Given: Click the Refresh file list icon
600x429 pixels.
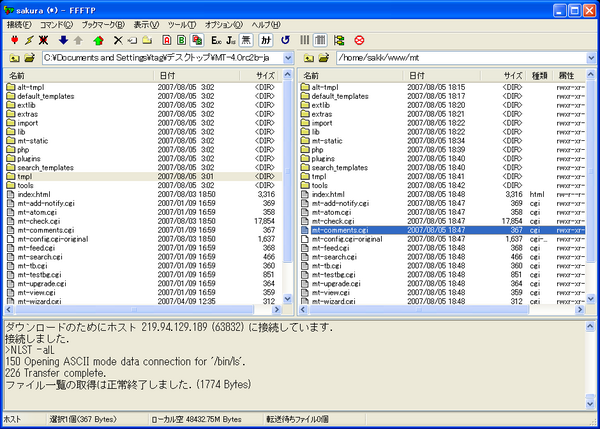Looking at the screenshot, I should click(x=285, y=40).
